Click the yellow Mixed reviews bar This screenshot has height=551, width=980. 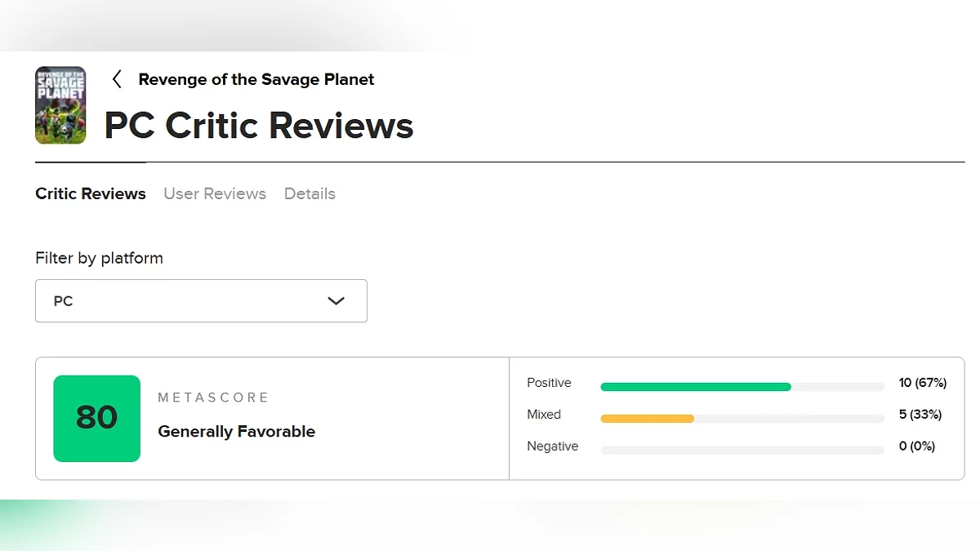point(647,419)
